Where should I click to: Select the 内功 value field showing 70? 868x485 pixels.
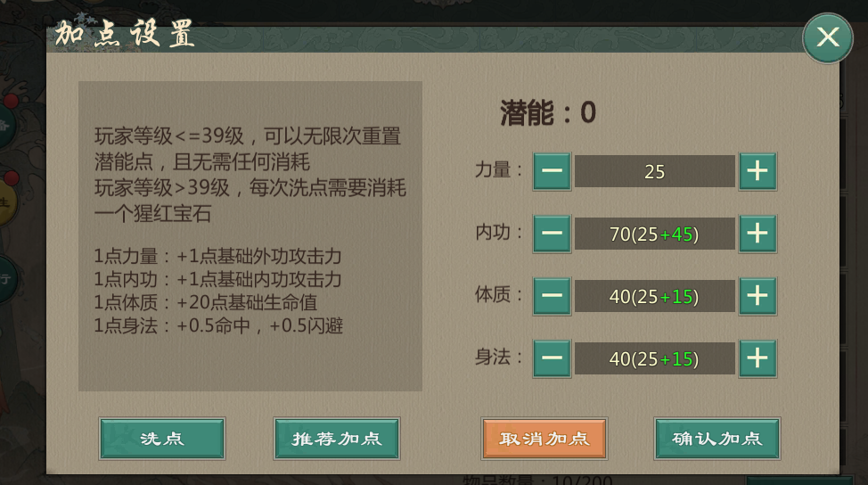click(654, 234)
